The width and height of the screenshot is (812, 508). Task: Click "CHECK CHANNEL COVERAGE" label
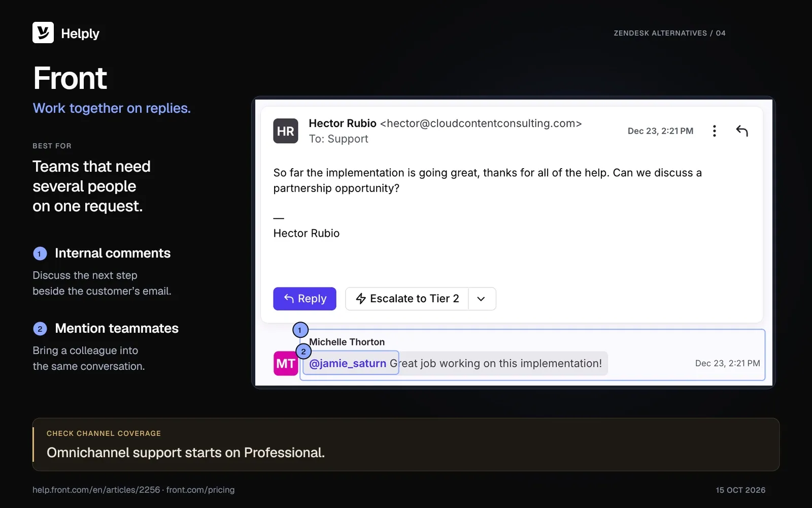click(104, 433)
